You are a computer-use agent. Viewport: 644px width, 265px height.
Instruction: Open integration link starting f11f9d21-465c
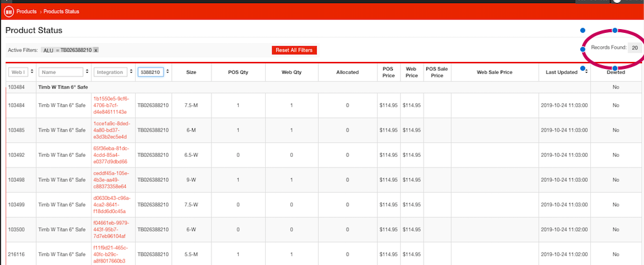(x=110, y=254)
